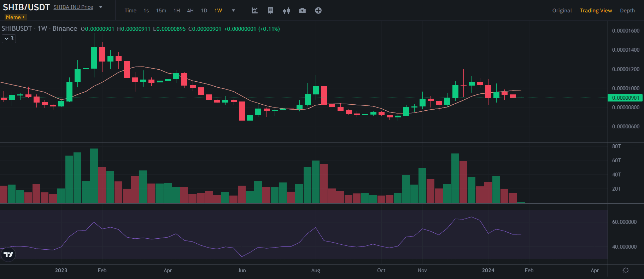Image resolution: width=644 pixels, height=279 pixels.
Task: Open the more time intervals dropdown
Action: (x=233, y=11)
